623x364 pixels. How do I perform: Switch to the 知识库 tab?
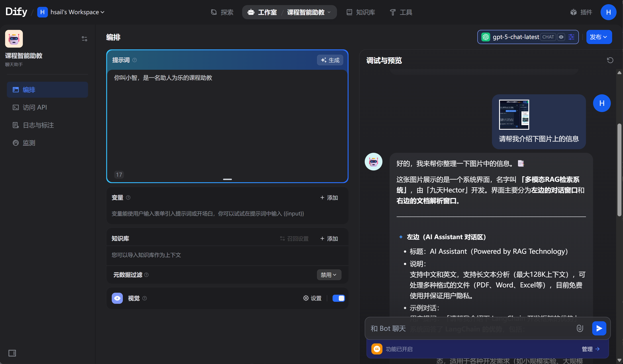pyautogui.click(x=361, y=12)
